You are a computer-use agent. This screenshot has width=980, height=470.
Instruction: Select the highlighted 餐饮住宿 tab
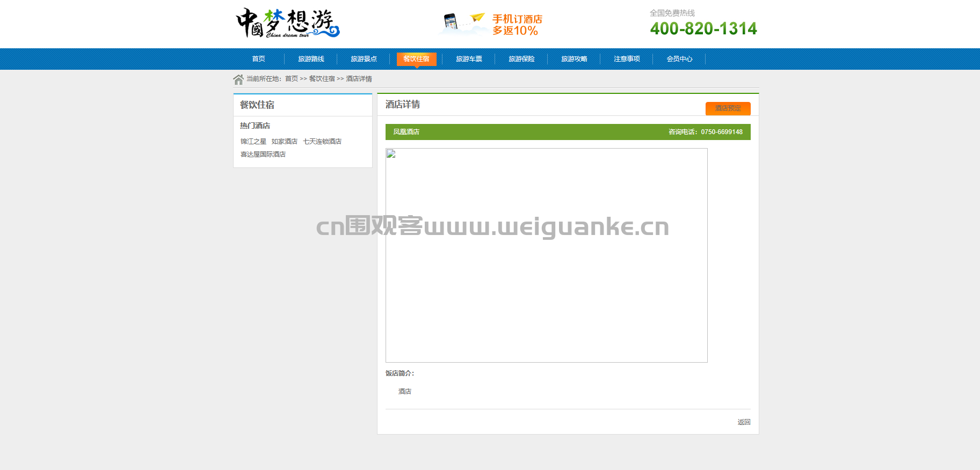click(x=416, y=59)
